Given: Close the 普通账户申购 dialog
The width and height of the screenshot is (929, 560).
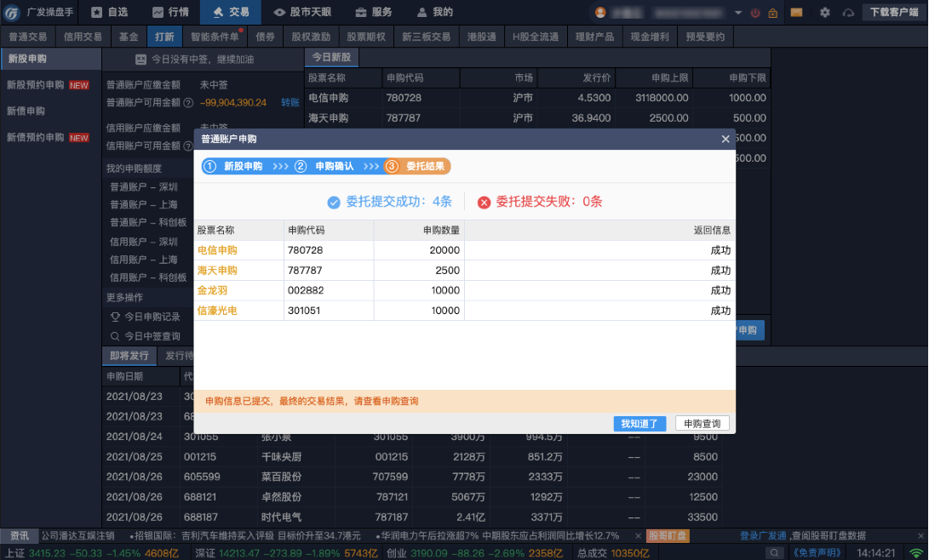Looking at the screenshot, I should (x=725, y=139).
